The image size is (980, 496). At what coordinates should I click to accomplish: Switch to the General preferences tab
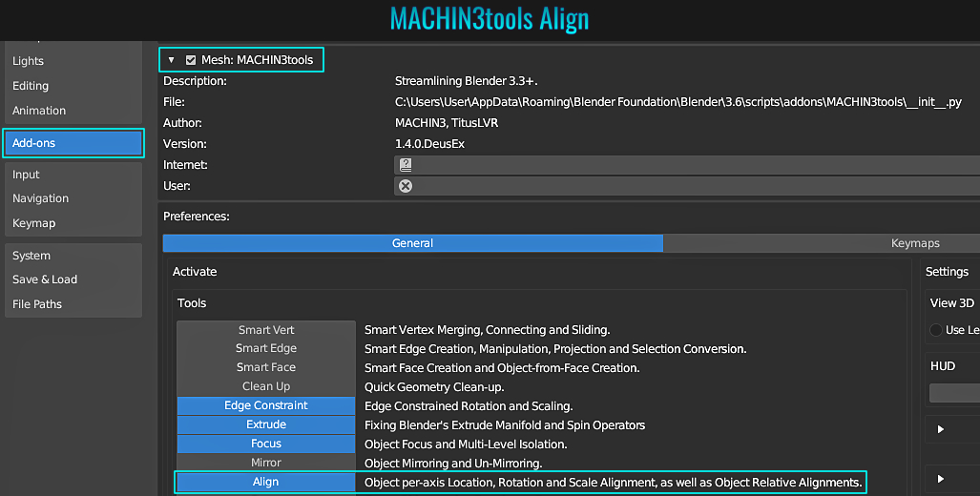[412, 243]
